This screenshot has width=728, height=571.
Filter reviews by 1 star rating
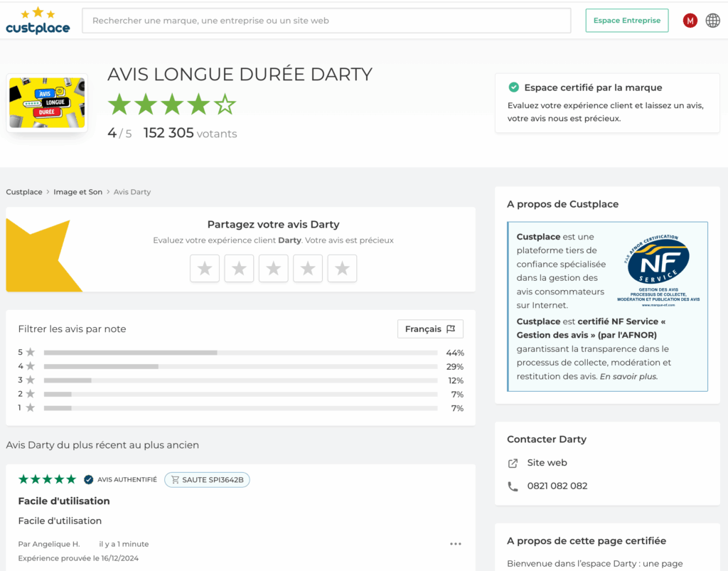pyautogui.click(x=240, y=408)
